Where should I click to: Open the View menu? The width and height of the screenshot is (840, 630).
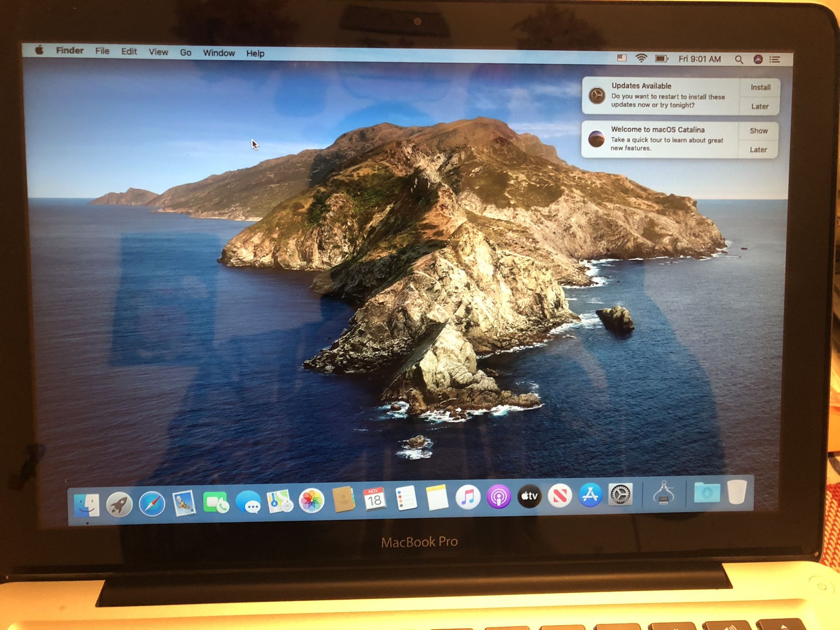(158, 52)
